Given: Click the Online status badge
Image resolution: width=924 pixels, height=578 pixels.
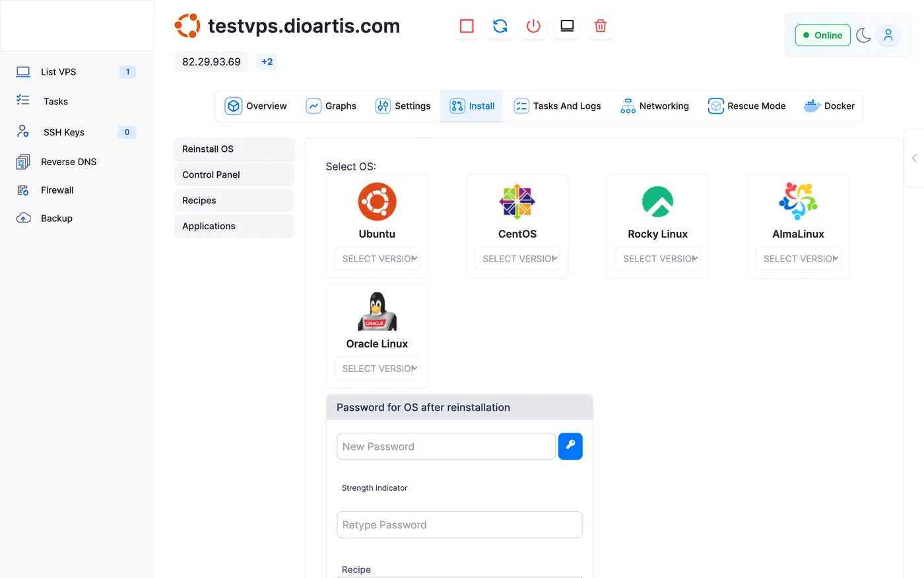Looking at the screenshot, I should [822, 35].
